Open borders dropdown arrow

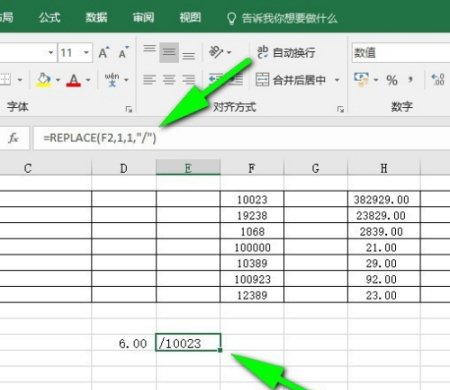[x=20, y=80]
